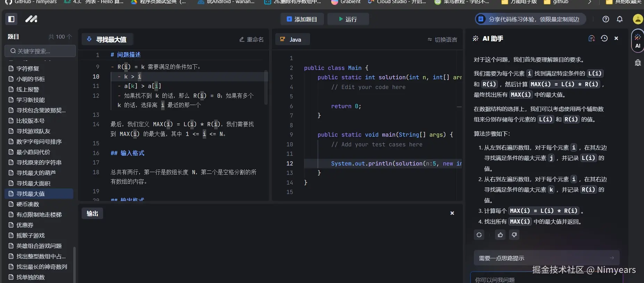Thumbs down the AI response
The image size is (644, 283).
[x=514, y=235]
